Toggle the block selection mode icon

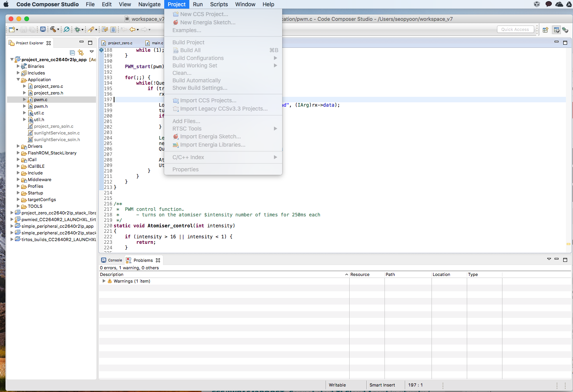click(113, 29)
